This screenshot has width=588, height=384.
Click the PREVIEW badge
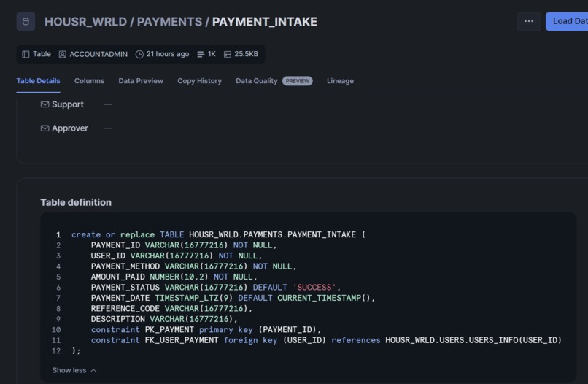tap(298, 81)
